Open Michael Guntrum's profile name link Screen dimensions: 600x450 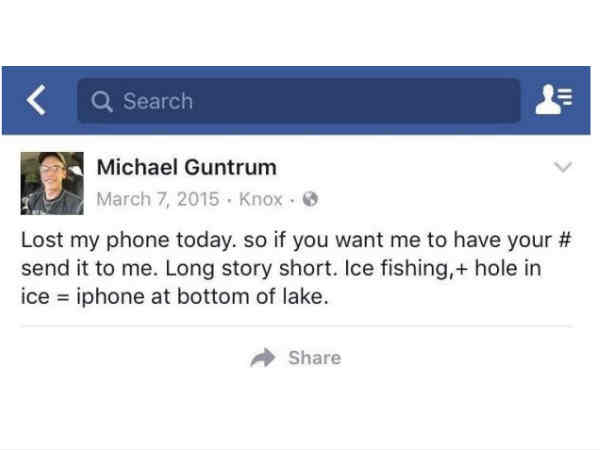tap(186, 167)
